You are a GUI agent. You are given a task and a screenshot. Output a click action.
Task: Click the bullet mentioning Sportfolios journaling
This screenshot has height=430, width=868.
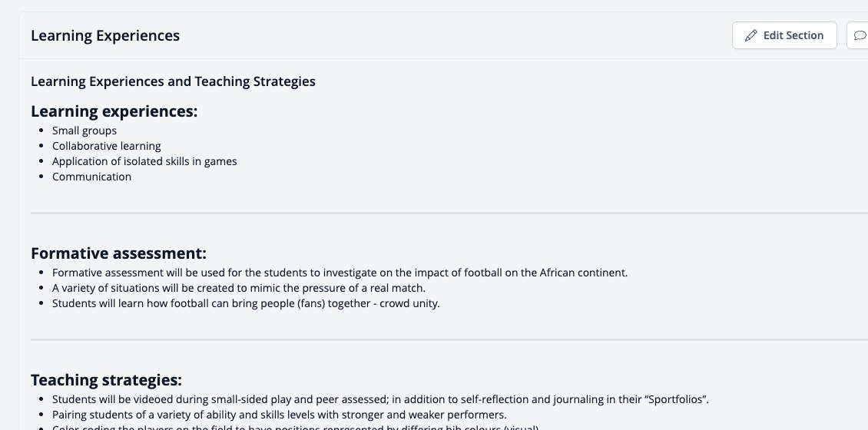(x=380, y=399)
